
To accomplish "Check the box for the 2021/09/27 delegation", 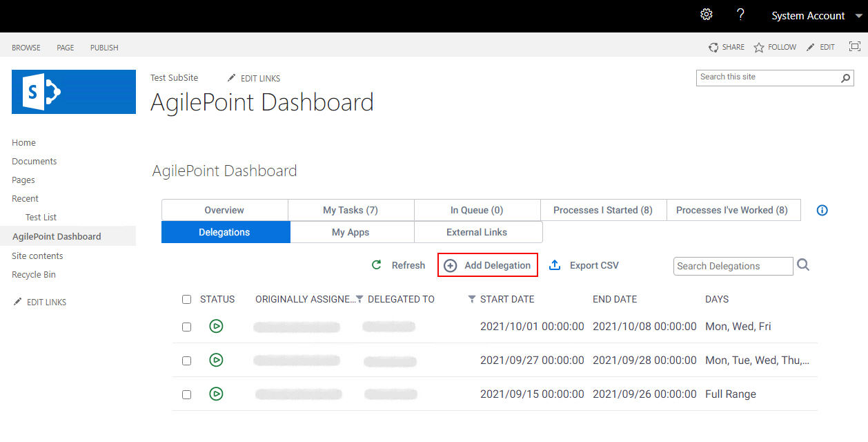I will [186, 361].
